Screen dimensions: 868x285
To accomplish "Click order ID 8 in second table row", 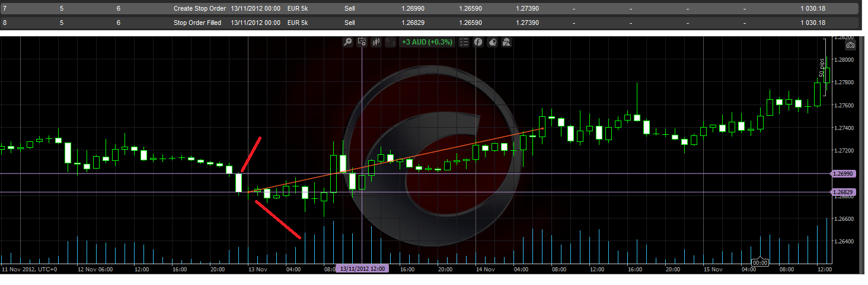I will tap(5, 23).
